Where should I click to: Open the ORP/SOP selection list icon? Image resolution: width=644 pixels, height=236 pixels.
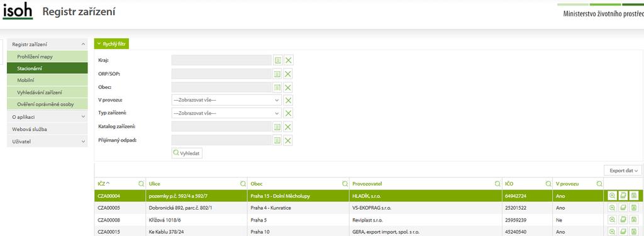pyautogui.click(x=277, y=74)
